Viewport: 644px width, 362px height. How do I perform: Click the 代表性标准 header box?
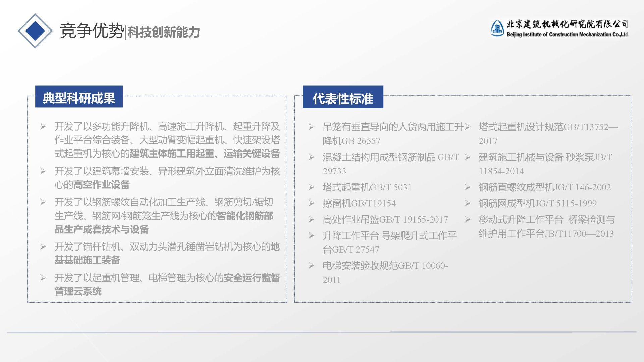(x=343, y=98)
